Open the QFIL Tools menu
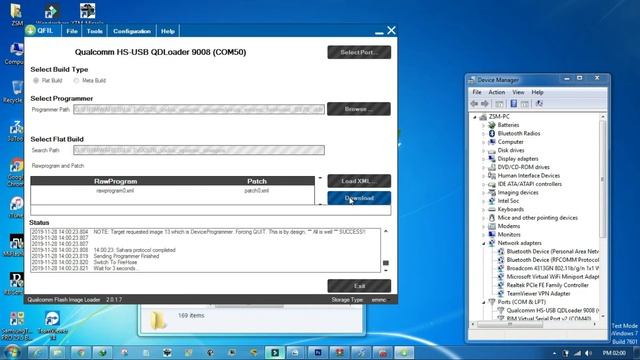Screen dimensions: 640x360 click(x=95, y=31)
